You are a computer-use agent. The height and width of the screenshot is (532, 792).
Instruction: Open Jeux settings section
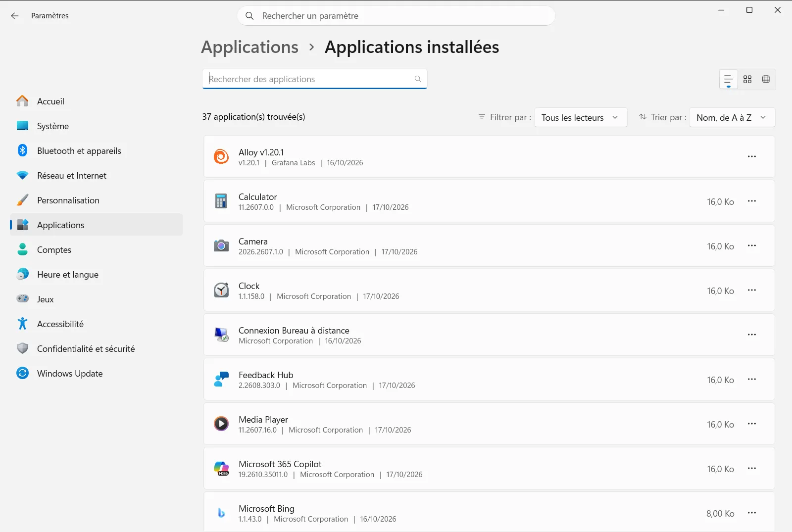point(97,299)
